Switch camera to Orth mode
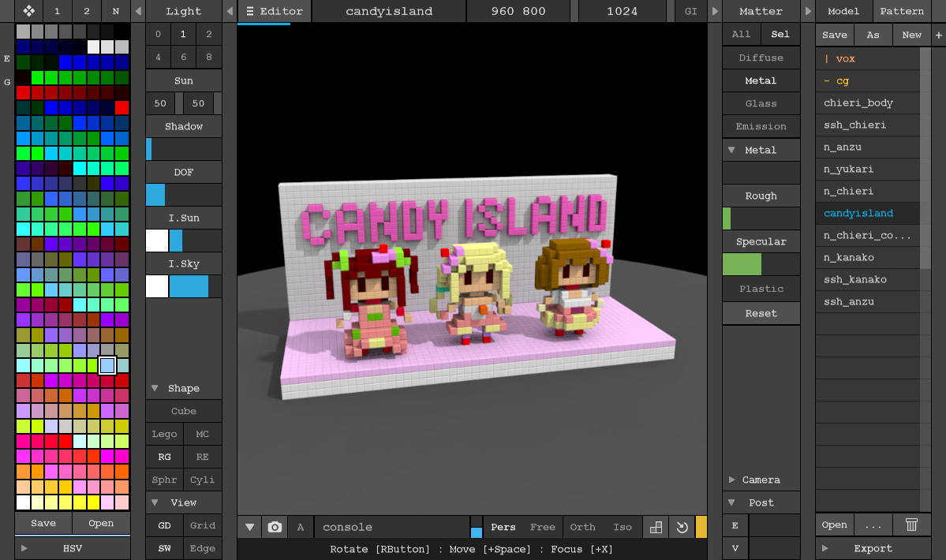This screenshot has width=946, height=560. (x=582, y=527)
